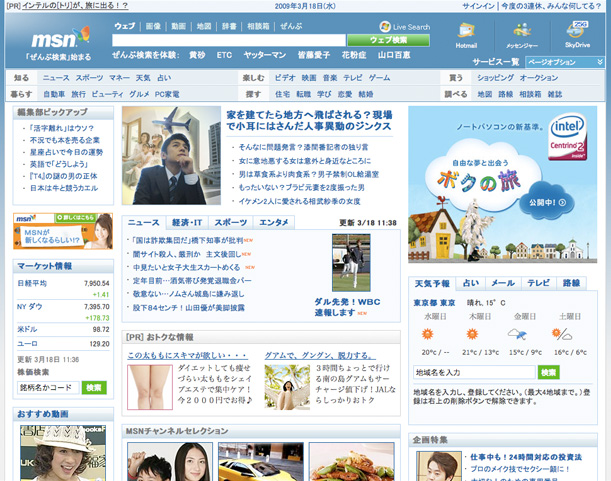Click the ヤッターマン suggested search term
Viewport: 611px width, 481px height.
click(265, 55)
